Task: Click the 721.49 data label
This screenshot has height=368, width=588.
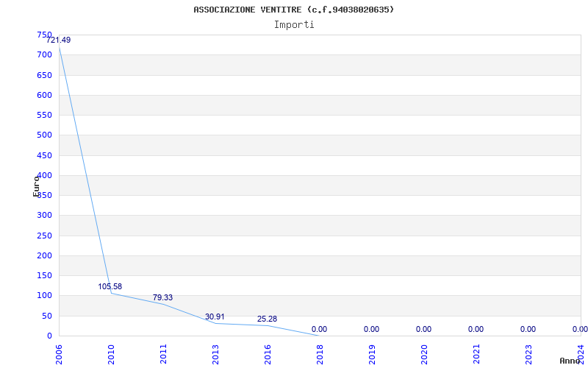Action: pos(59,40)
